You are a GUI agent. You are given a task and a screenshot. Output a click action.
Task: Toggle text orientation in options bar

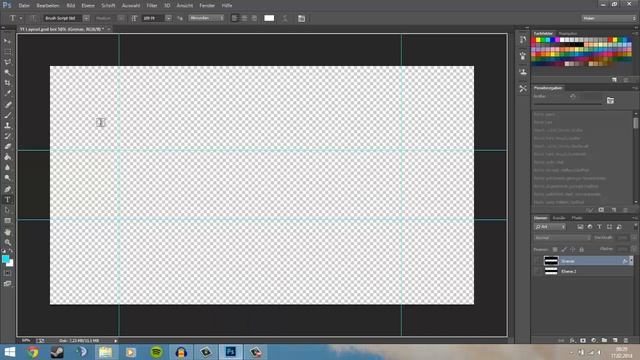[33, 18]
